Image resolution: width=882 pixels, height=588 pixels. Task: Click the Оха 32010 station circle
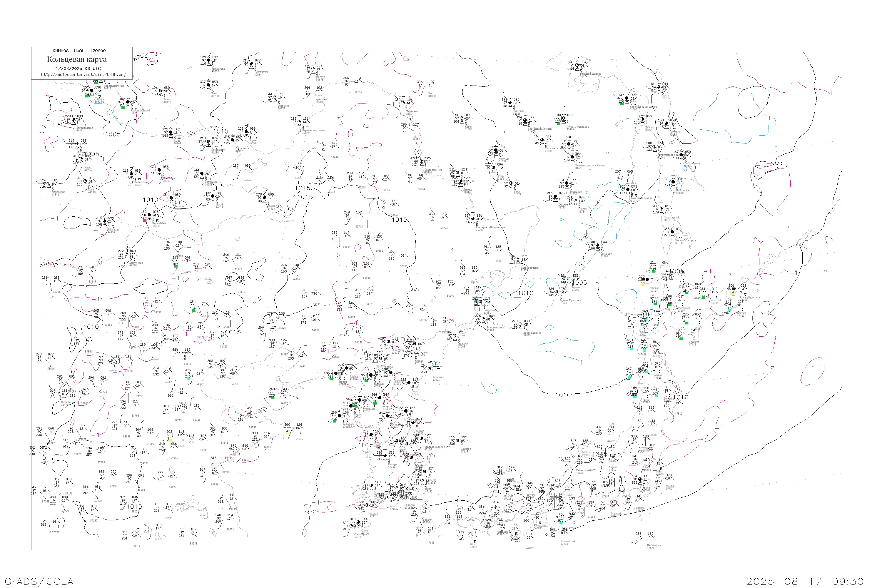659,87
